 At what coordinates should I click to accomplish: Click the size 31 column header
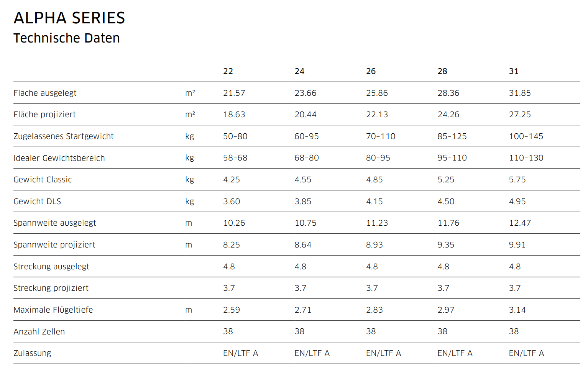point(514,71)
